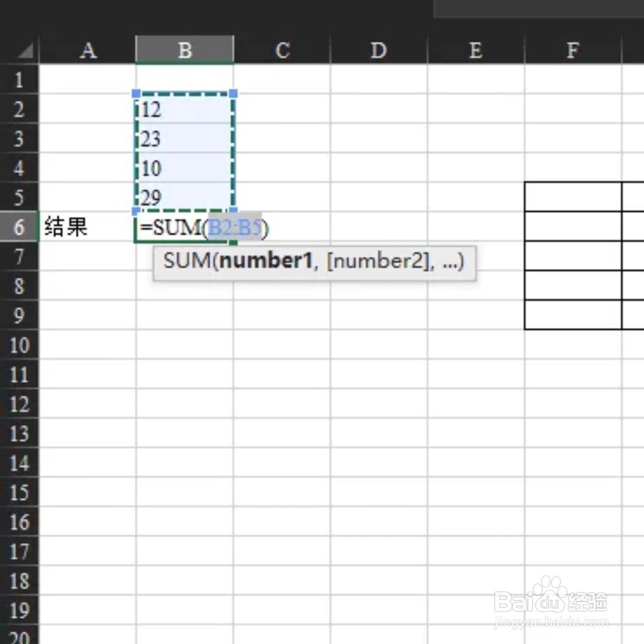Click cell containing 29
This screenshot has width=644, height=644.
click(184, 197)
